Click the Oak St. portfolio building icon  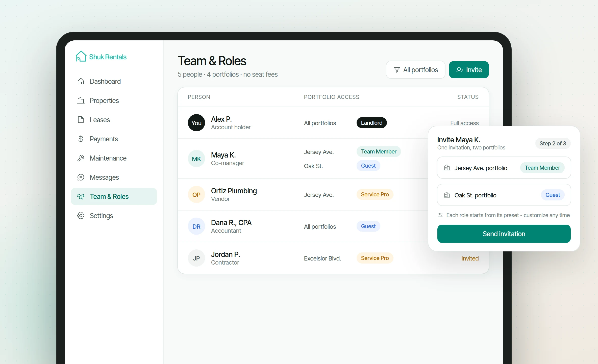tap(447, 195)
